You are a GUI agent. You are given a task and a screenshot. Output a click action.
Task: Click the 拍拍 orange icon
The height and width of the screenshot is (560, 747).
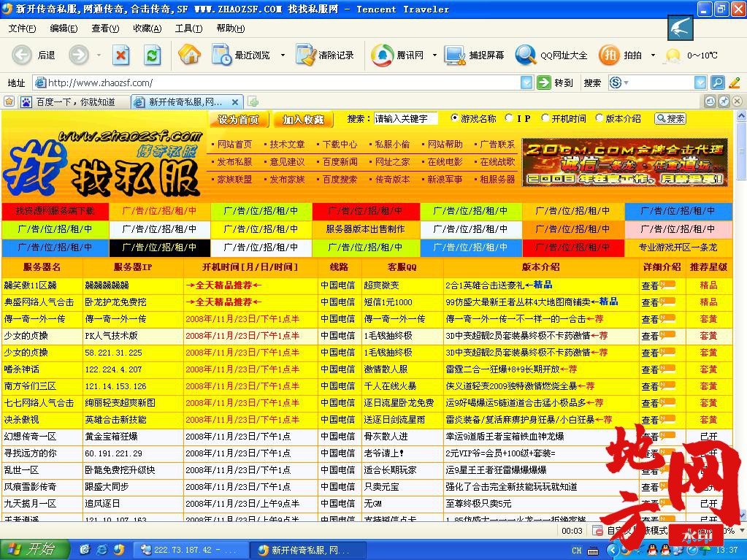pos(609,55)
